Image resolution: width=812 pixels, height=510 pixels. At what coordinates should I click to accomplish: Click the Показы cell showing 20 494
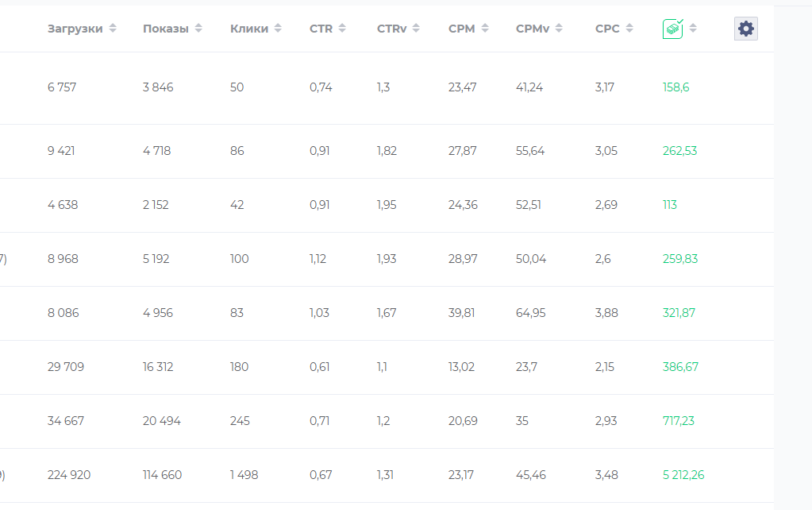click(x=162, y=421)
